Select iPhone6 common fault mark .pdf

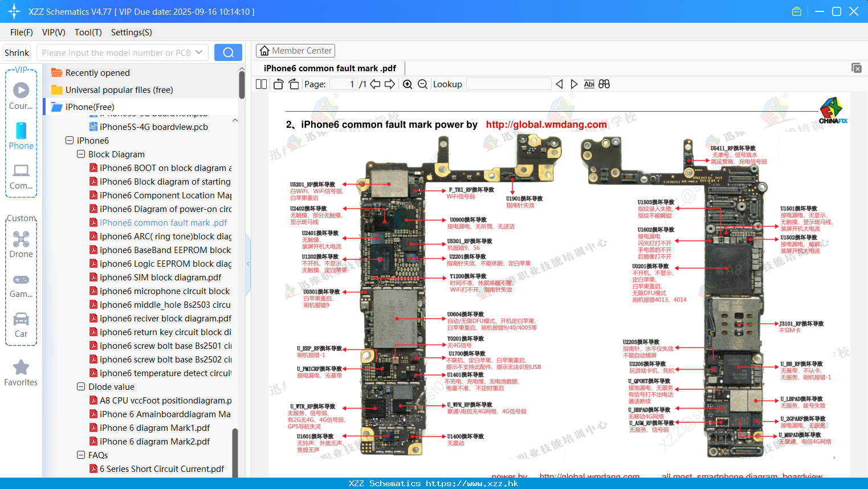pos(158,223)
